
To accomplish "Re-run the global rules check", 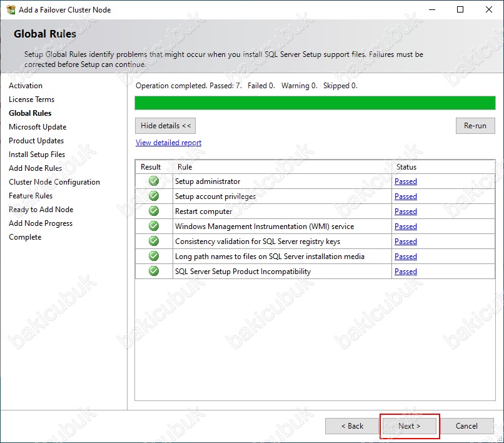I will (475, 126).
